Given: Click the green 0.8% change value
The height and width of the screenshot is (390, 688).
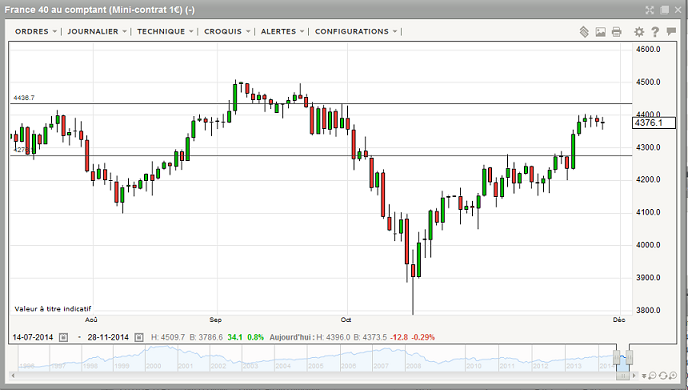Looking at the screenshot, I should pos(255,337).
